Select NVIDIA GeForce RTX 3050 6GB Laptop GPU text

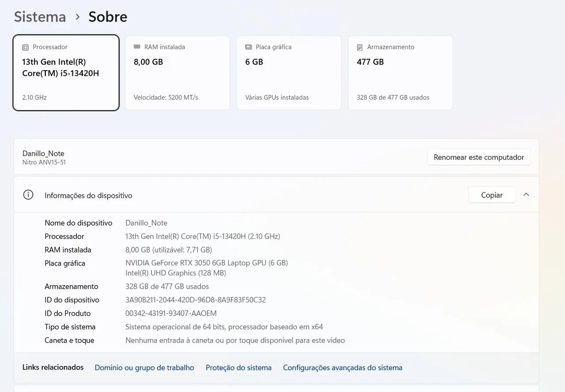pyautogui.click(x=207, y=263)
